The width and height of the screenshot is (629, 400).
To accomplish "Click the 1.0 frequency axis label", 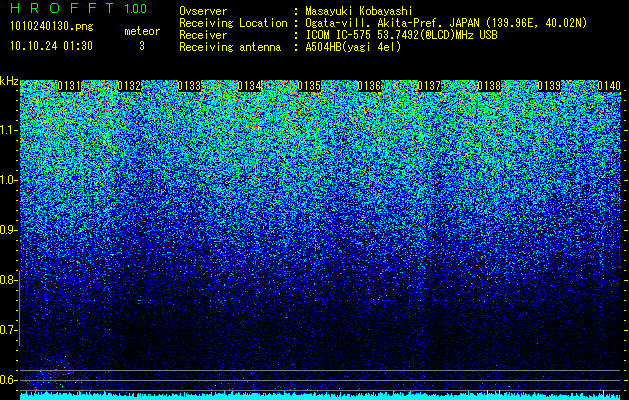I will (8, 180).
